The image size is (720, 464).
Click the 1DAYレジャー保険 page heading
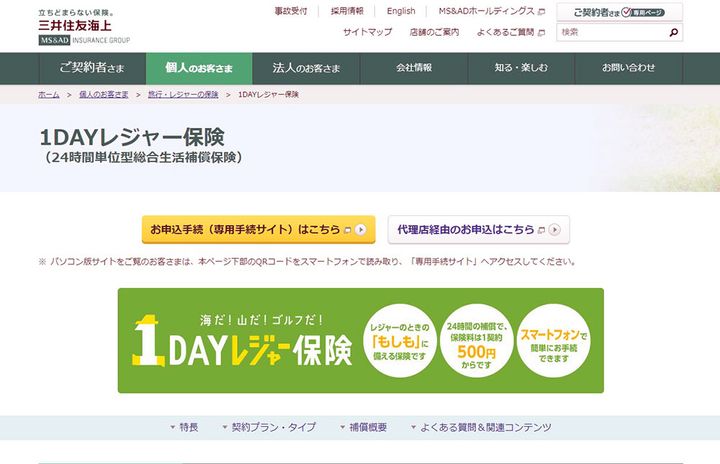[x=132, y=137]
